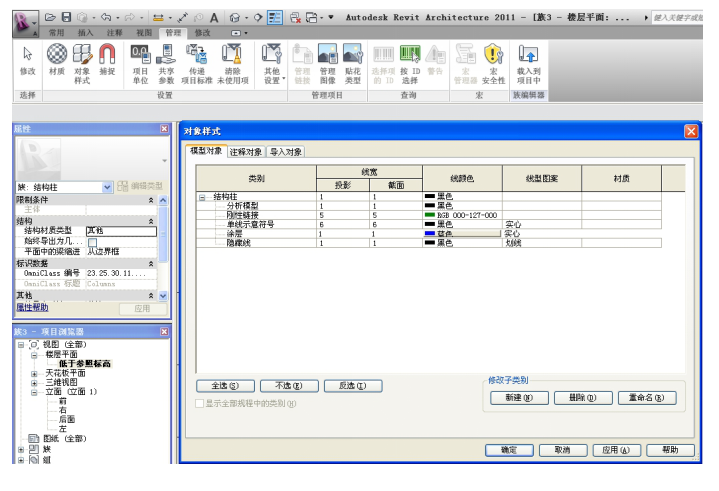
Task: Toggle 始终导出为几何 checkbox in properties
Action: (x=93, y=242)
